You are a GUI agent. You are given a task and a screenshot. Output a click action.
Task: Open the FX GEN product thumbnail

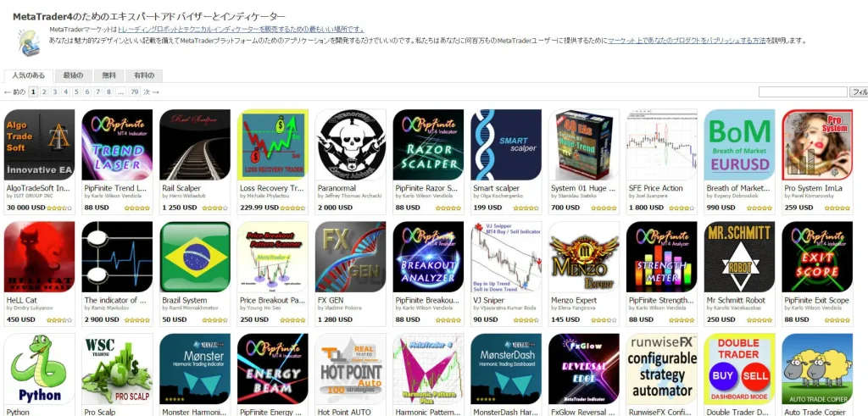point(351,257)
